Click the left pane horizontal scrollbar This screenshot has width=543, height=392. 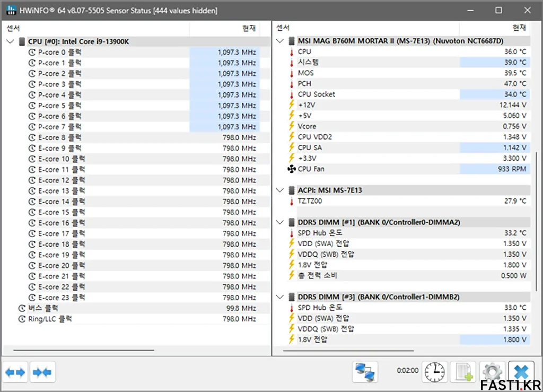pyautogui.click(x=84, y=350)
